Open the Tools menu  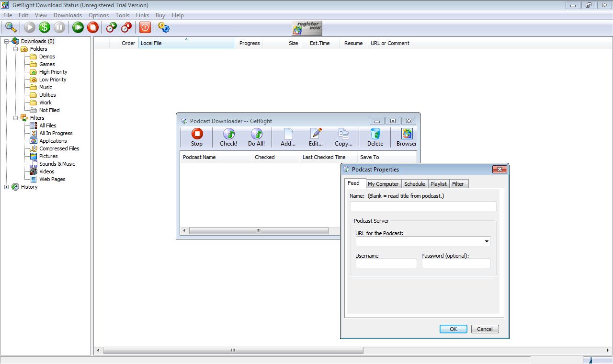tap(123, 15)
